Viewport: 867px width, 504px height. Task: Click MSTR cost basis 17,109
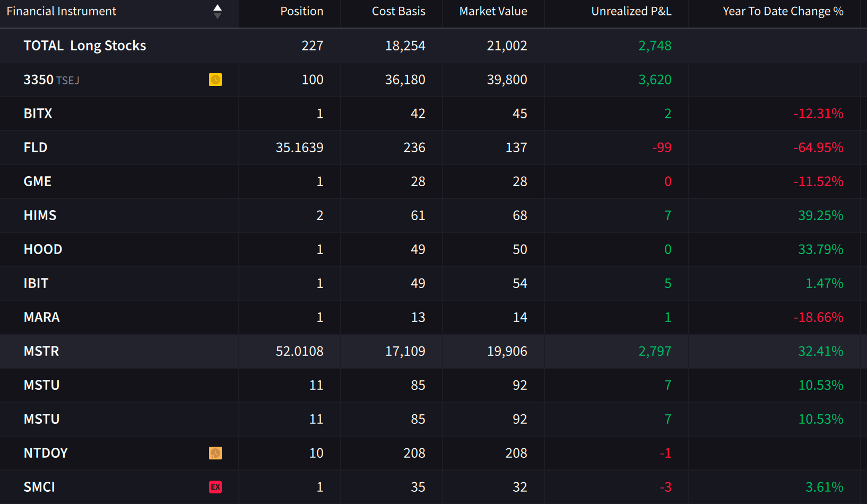pyautogui.click(x=405, y=351)
